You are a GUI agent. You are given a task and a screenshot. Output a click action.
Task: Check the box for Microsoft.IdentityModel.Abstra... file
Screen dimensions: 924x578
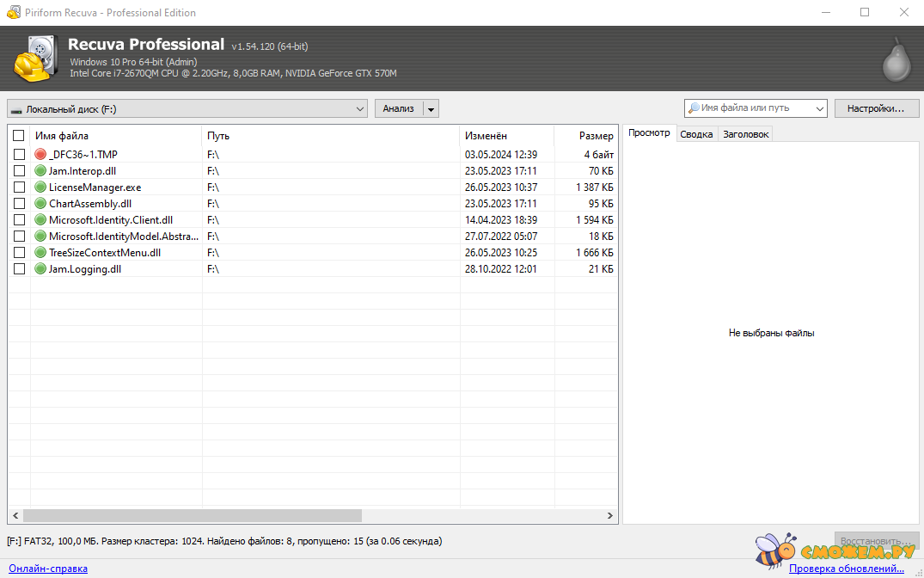[19, 236]
